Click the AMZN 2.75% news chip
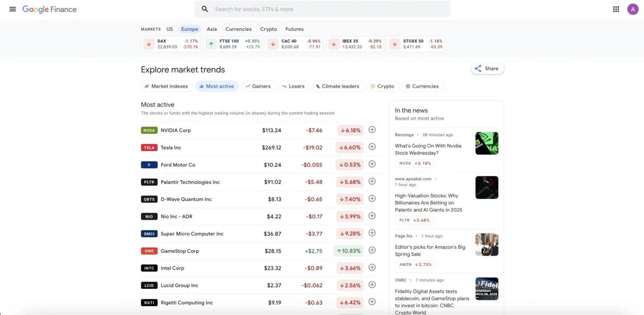Screen dimensions: 644x315 (416, 264)
